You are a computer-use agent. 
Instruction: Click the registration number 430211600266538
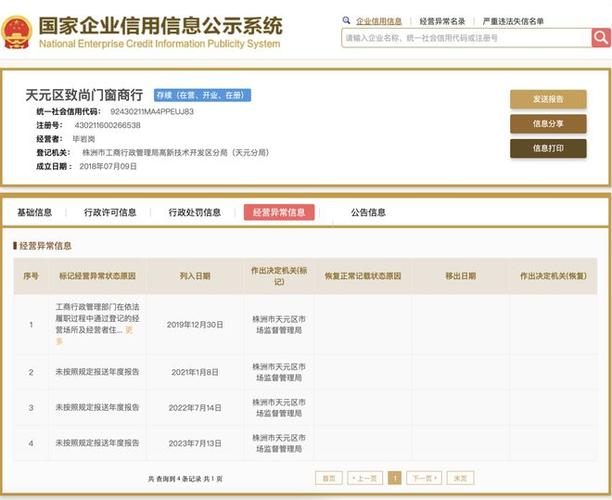107,125
